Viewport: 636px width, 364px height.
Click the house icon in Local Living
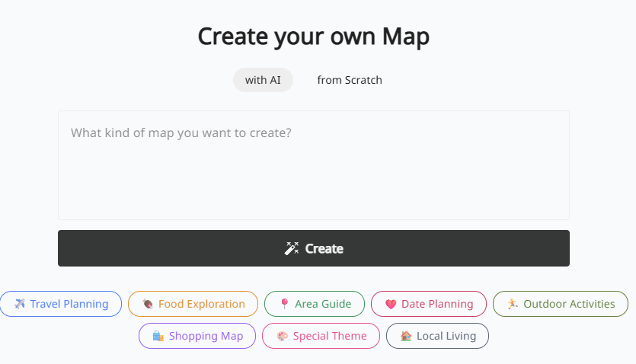tap(406, 336)
